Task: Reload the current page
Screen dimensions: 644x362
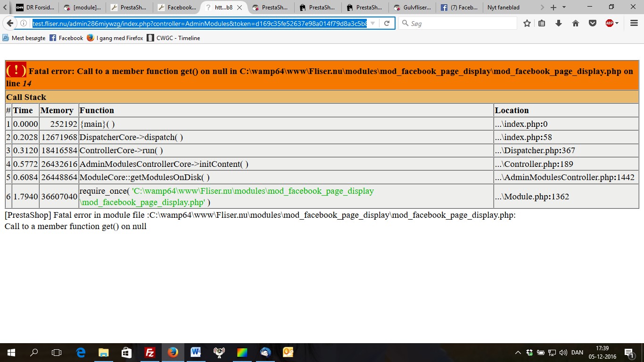Action: 387,23
